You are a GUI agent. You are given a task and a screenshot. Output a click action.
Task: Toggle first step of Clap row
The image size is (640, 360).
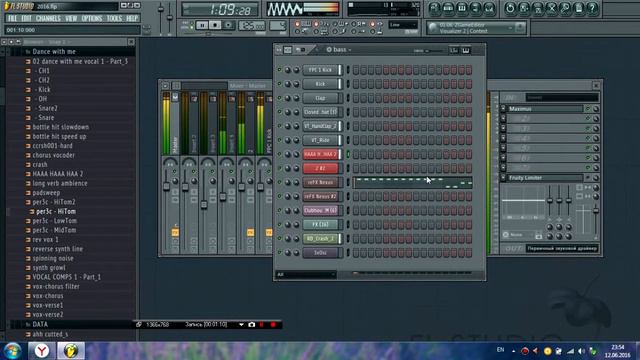pyautogui.click(x=356, y=98)
